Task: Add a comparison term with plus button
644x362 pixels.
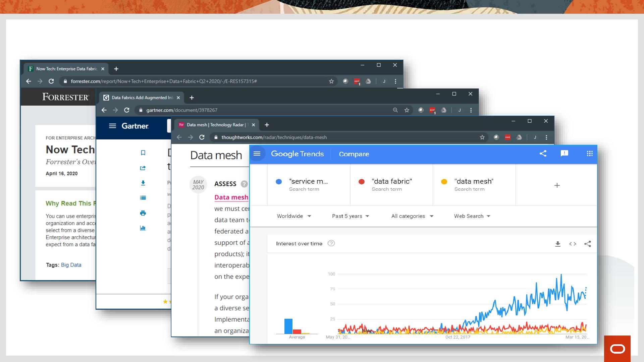Action: point(557,185)
